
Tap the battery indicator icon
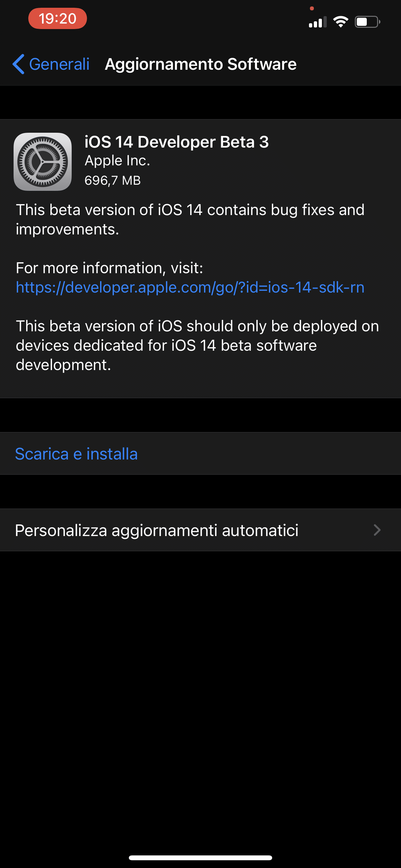click(x=367, y=22)
